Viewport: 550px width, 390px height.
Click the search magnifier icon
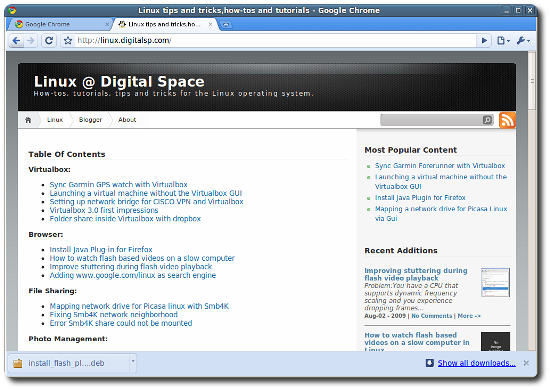(487, 120)
